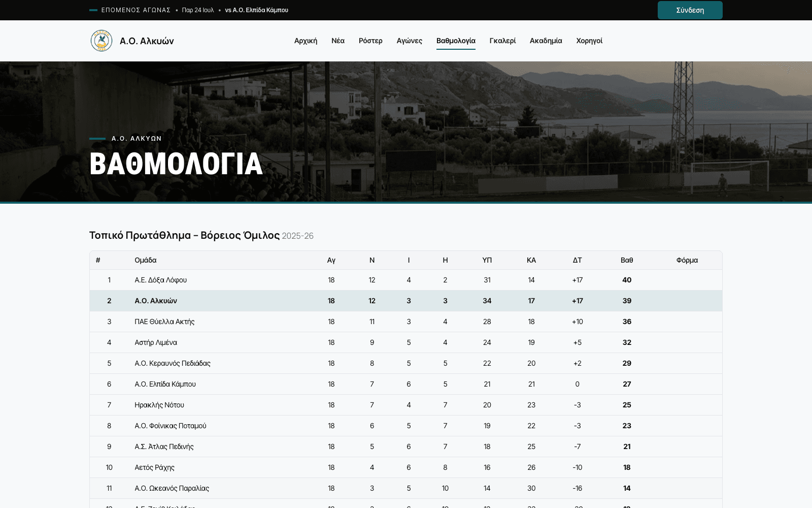Click the +10 goal difference value
This screenshot has width=812, height=508.
pyautogui.click(x=578, y=322)
